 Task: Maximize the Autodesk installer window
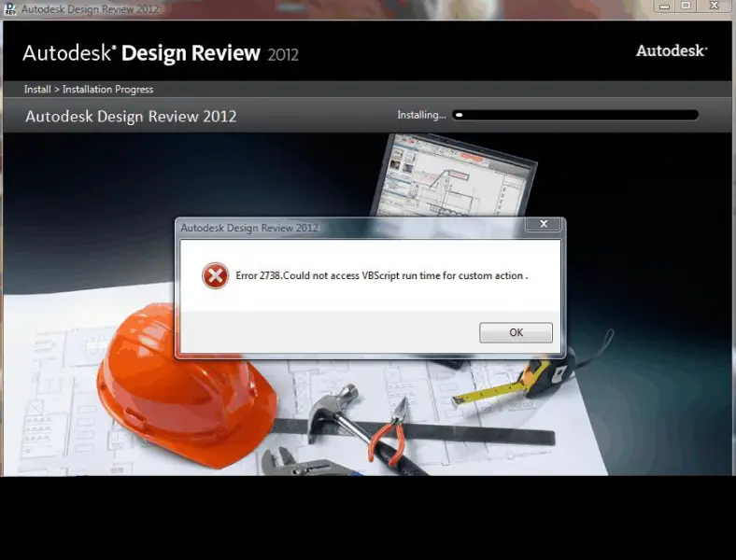pyautogui.click(x=686, y=7)
